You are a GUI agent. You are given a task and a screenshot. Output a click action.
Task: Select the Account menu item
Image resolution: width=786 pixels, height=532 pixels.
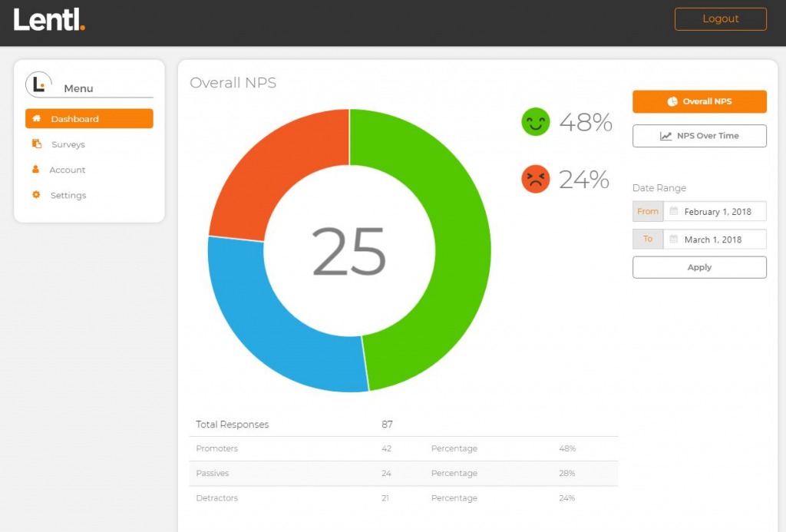[x=67, y=170]
